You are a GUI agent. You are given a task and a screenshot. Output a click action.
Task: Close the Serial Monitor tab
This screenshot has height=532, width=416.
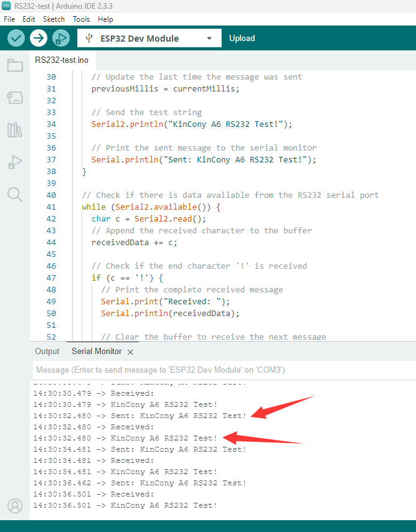(130, 352)
